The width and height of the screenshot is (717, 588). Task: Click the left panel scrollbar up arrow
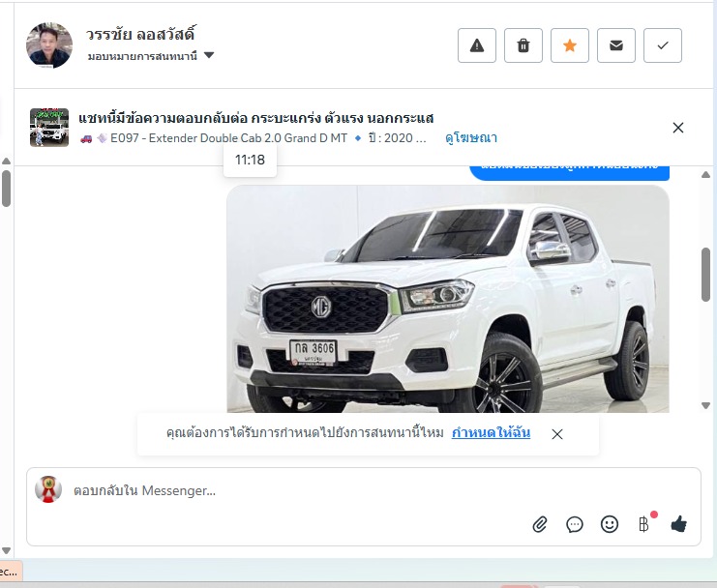[7, 161]
